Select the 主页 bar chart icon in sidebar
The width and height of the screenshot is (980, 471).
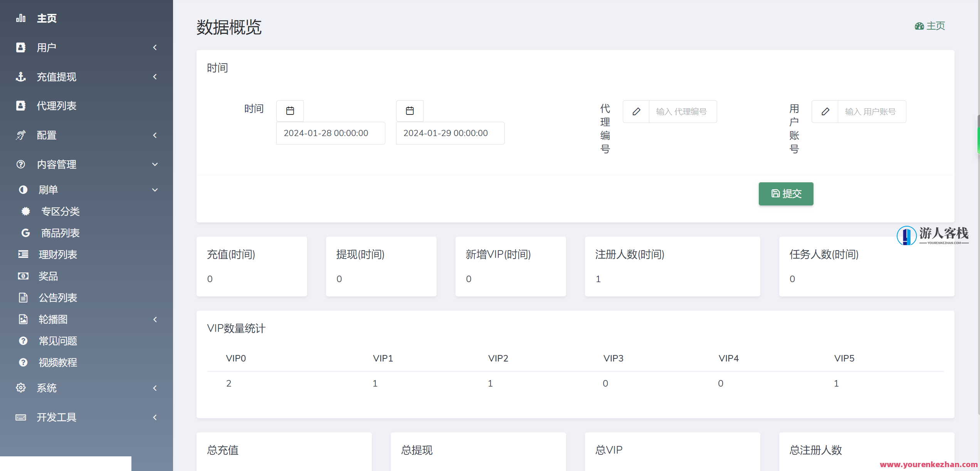[x=20, y=18]
